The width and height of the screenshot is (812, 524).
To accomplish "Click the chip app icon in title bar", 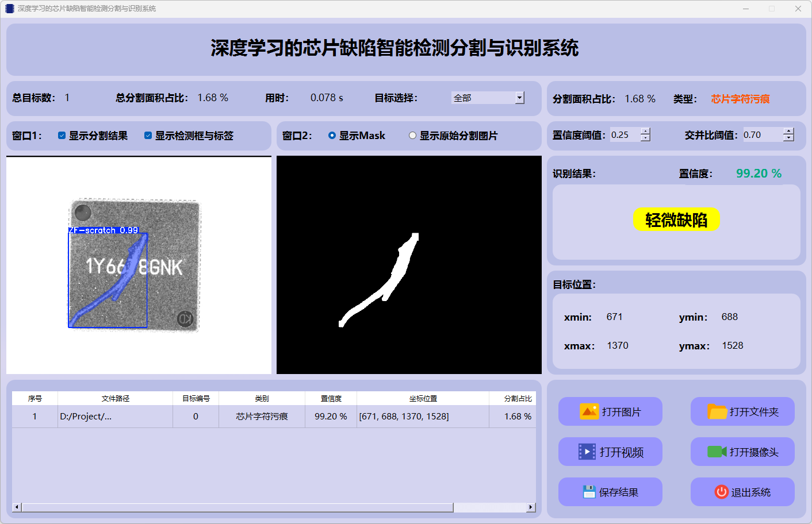I will coord(9,9).
